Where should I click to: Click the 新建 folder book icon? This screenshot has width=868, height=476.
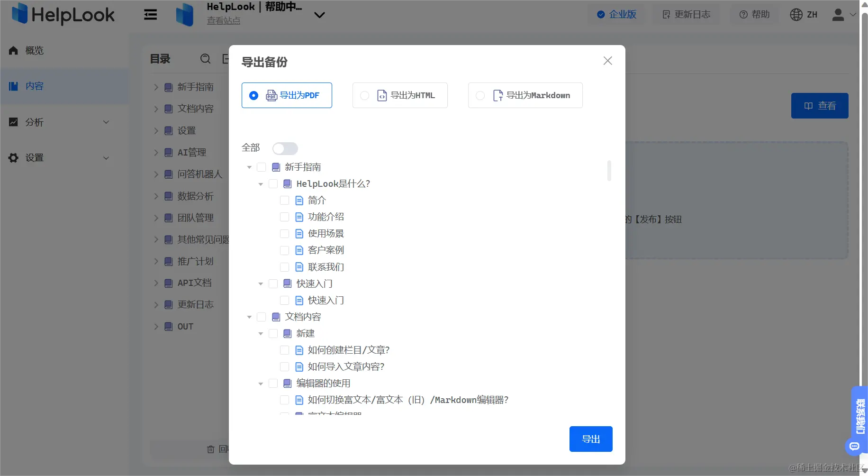(x=287, y=333)
